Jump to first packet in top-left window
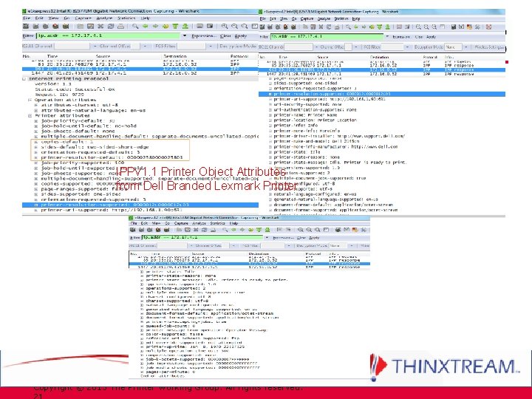 [175, 26]
